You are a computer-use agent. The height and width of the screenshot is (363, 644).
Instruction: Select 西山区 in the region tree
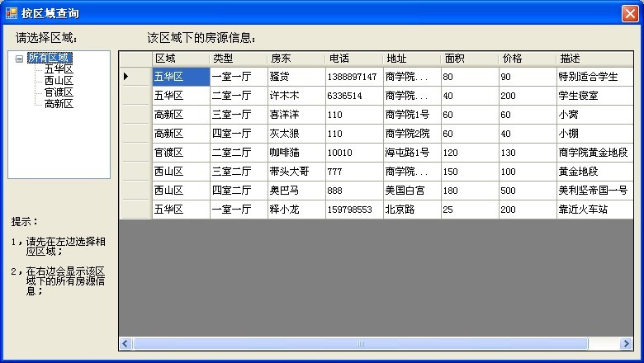tap(59, 80)
